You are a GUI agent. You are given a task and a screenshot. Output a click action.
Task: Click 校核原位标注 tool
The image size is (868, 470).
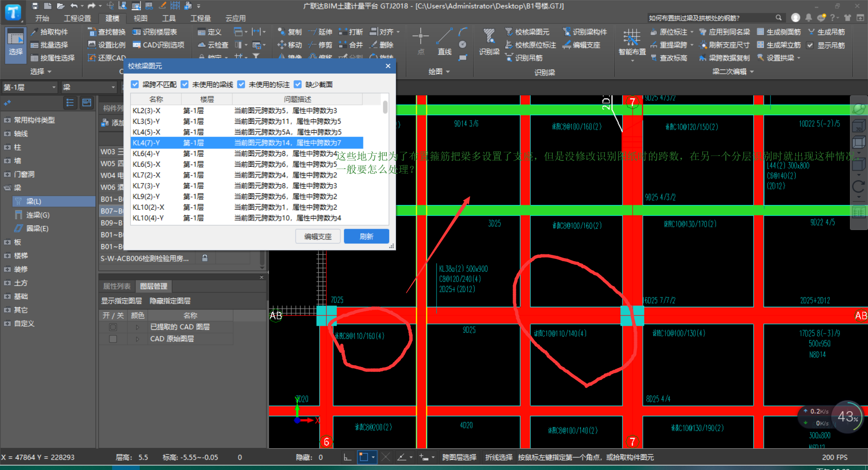coord(530,45)
